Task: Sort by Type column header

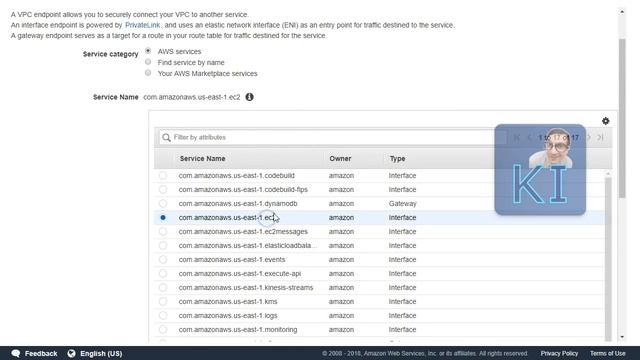Action: [397, 158]
